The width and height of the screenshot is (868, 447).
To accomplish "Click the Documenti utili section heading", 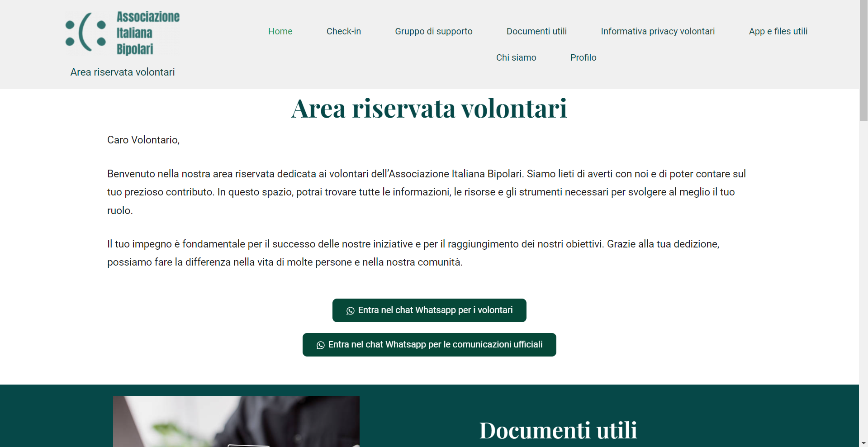I will pos(558,430).
